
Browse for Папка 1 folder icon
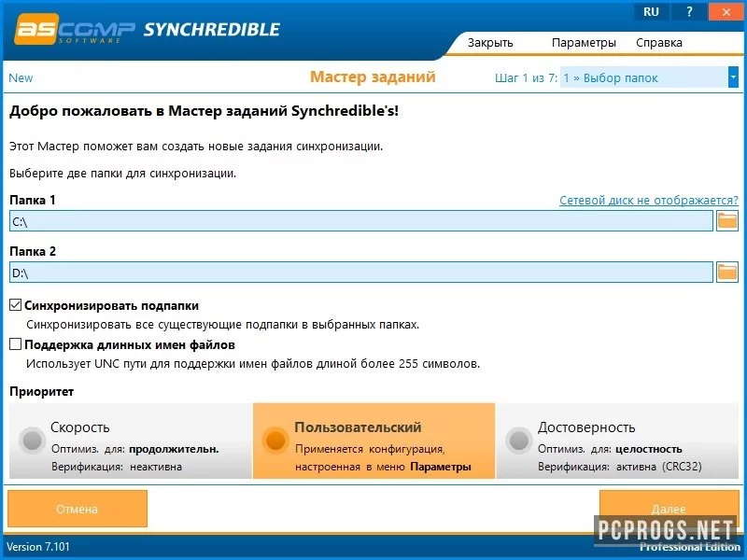[x=727, y=221]
